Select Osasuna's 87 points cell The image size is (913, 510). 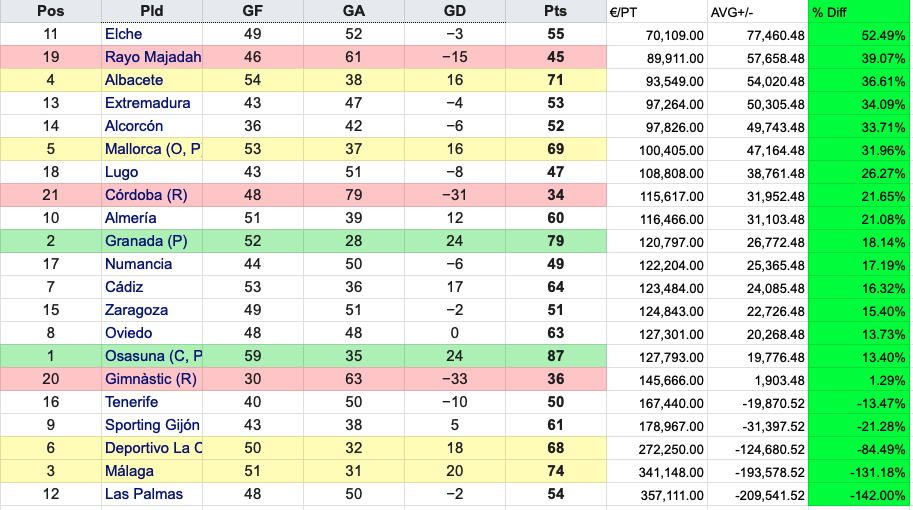555,356
